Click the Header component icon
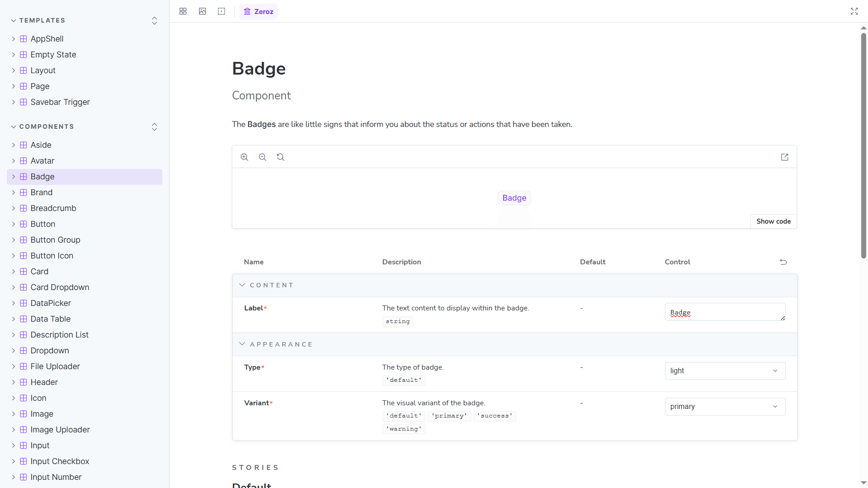 click(x=24, y=382)
